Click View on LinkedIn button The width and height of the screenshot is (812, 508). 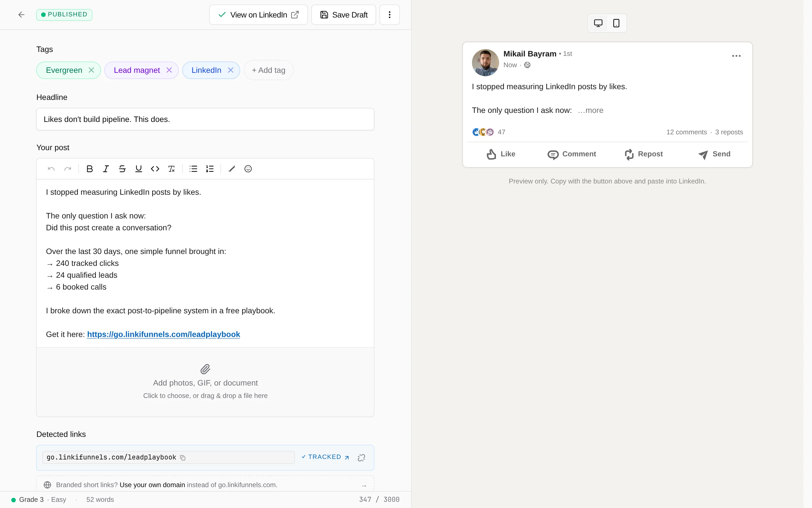258,15
